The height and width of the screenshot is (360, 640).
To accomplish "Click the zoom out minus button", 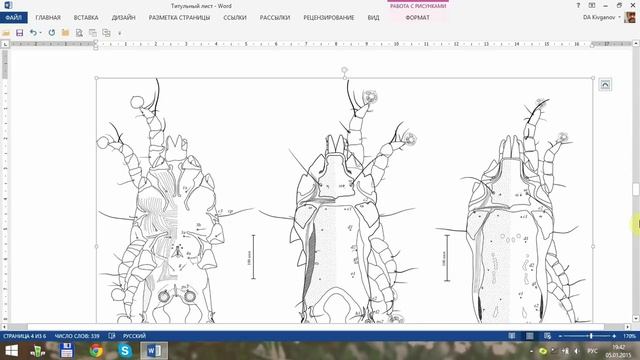I will pos(560,336).
